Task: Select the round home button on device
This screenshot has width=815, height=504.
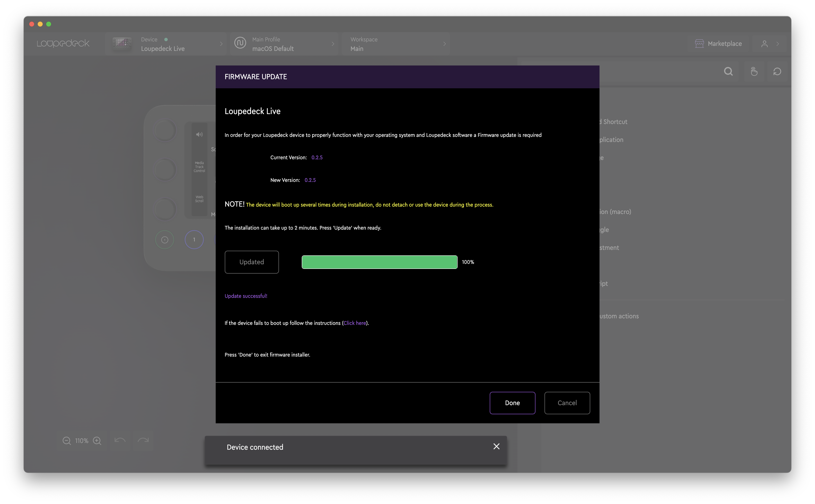Action: coord(165,240)
